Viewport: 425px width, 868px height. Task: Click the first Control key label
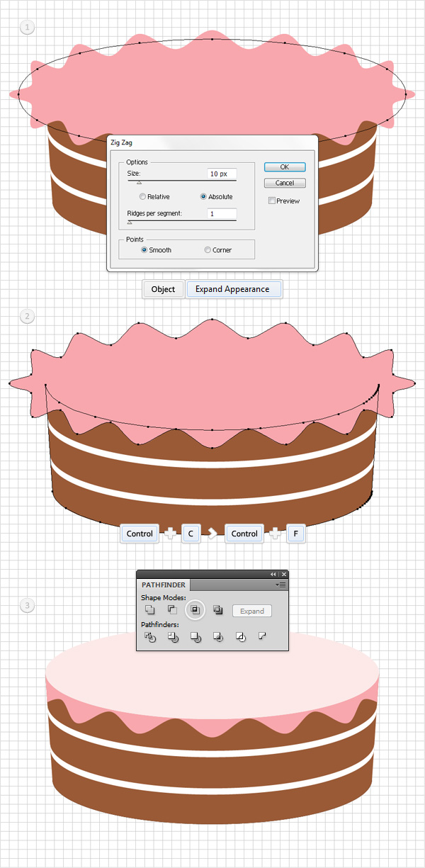coord(140,534)
